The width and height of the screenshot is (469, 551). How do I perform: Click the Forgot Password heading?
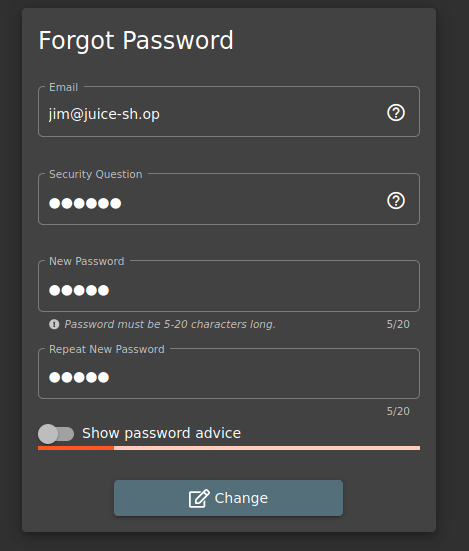coord(136,41)
